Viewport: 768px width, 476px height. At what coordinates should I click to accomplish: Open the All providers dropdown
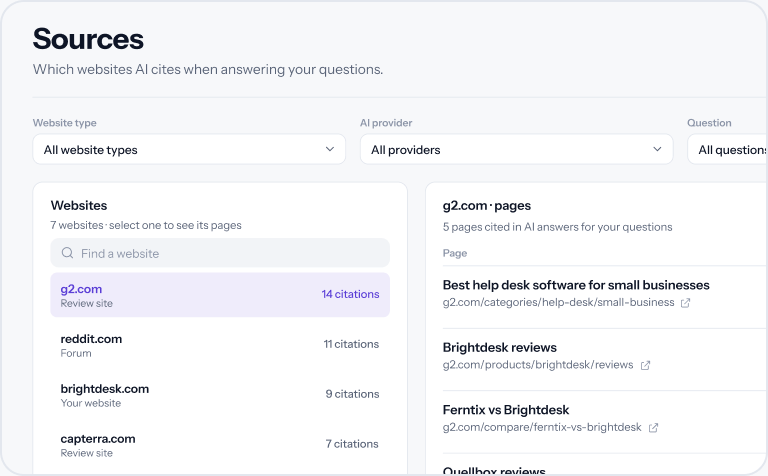[516, 149]
